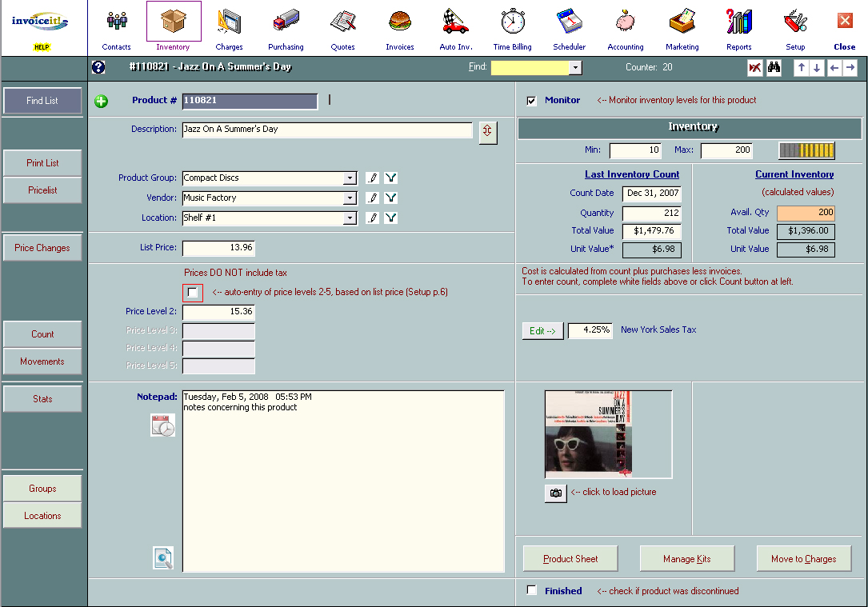Open the Purchasing truck icon
Image resolution: width=868 pixels, height=607 pixels.
(x=286, y=26)
